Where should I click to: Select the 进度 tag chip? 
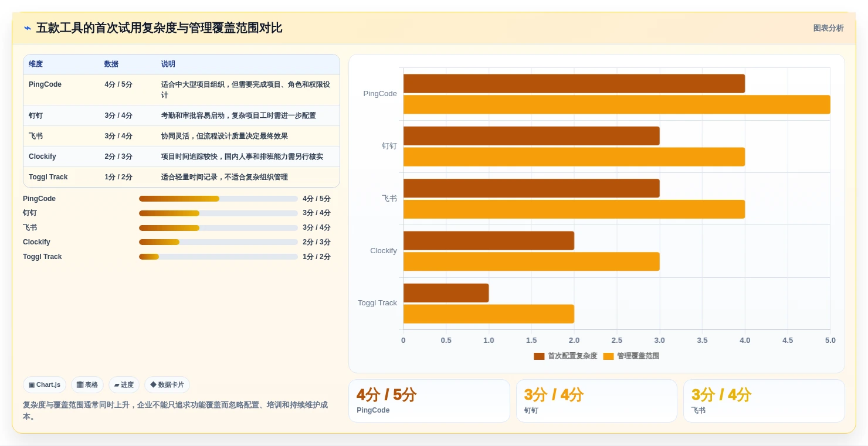124,385
